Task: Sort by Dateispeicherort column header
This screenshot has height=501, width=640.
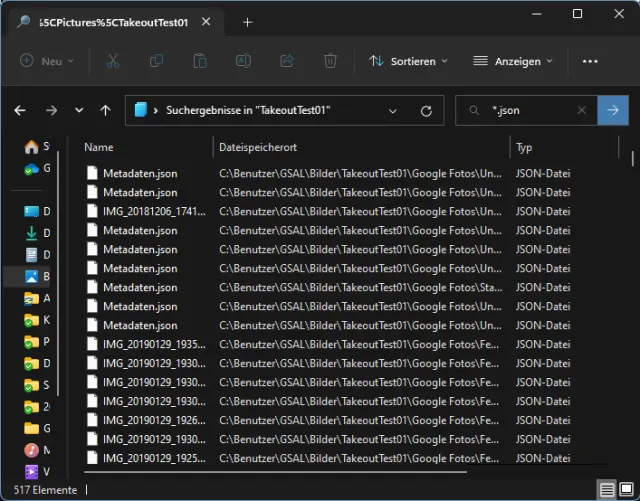Action: [259, 147]
